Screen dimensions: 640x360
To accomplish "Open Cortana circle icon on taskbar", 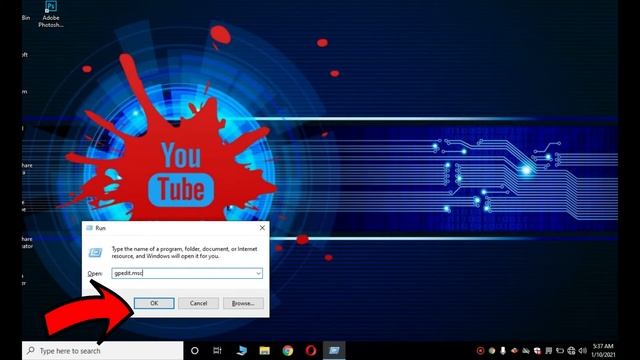I will [x=195, y=351].
